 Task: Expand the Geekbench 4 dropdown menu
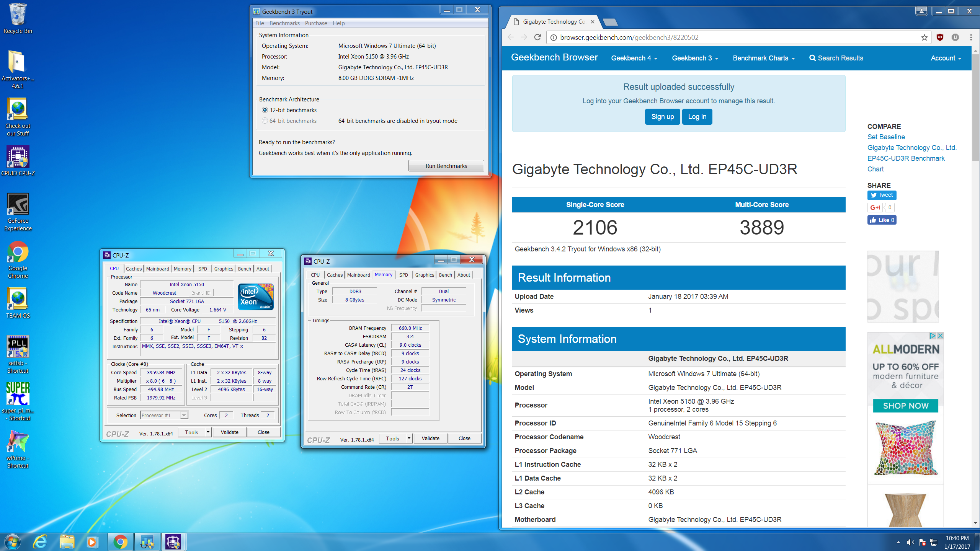point(634,58)
